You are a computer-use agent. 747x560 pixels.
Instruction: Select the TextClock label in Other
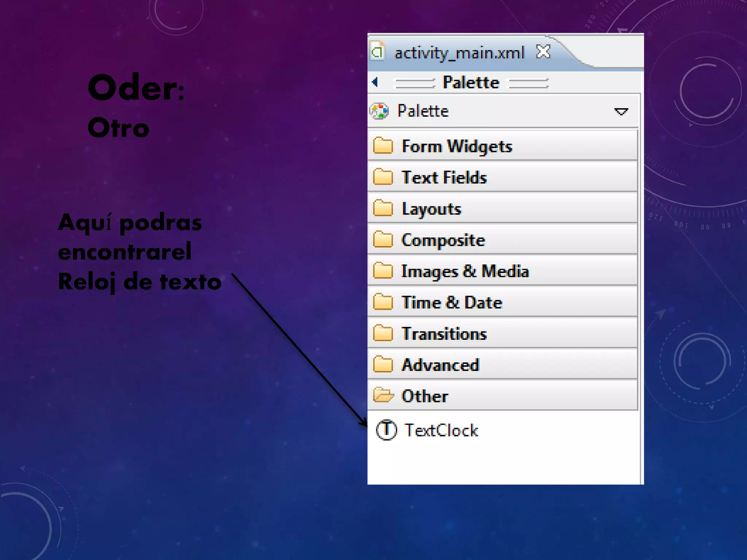pyautogui.click(x=441, y=431)
